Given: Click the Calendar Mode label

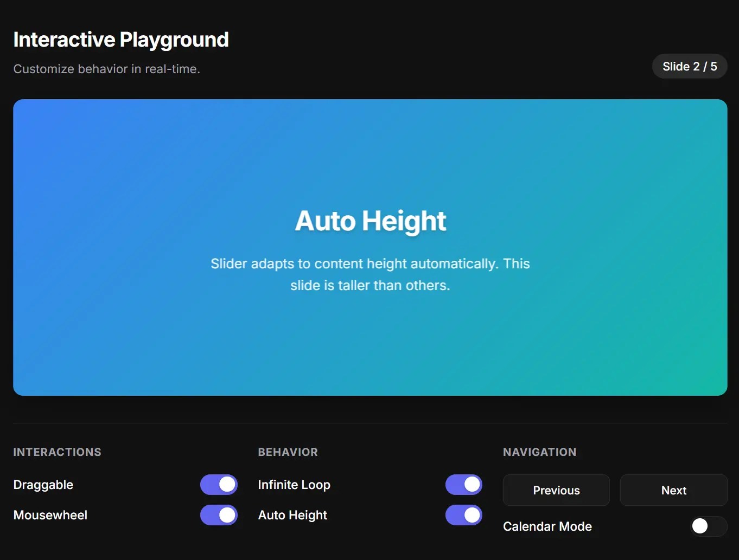Looking at the screenshot, I should tap(547, 526).
